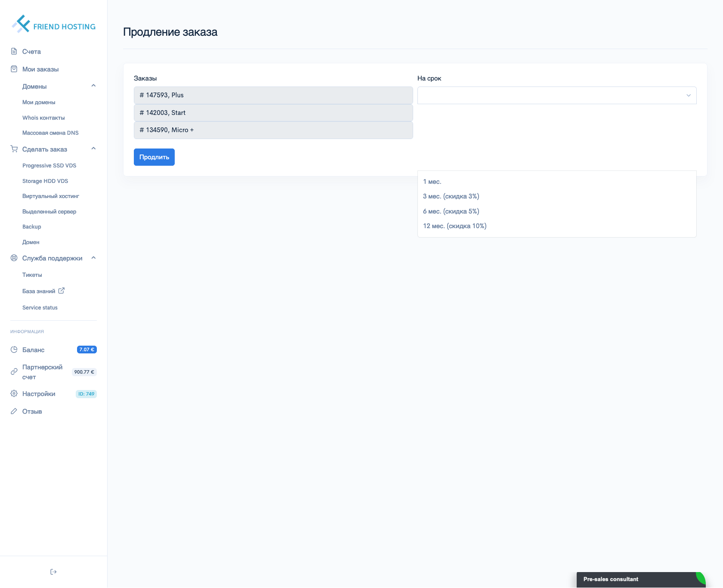723x588 pixels.
Task: Open Whois контакты page
Action: (x=43, y=118)
